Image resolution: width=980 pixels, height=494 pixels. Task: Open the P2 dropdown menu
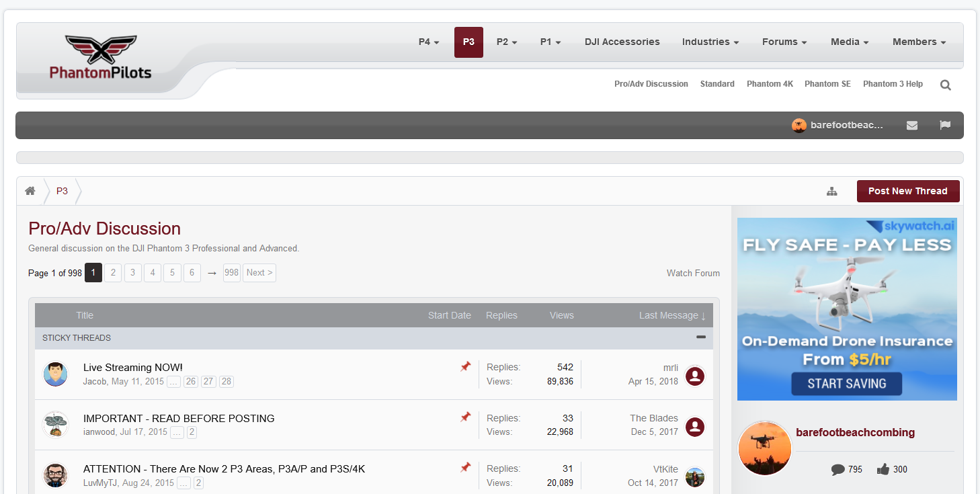coord(507,42)
